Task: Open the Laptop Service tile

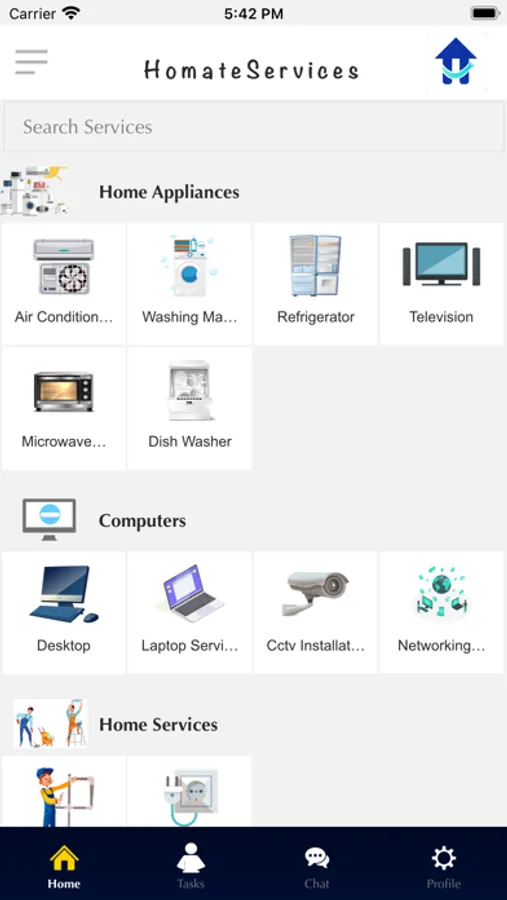Action: click(189, 612)
